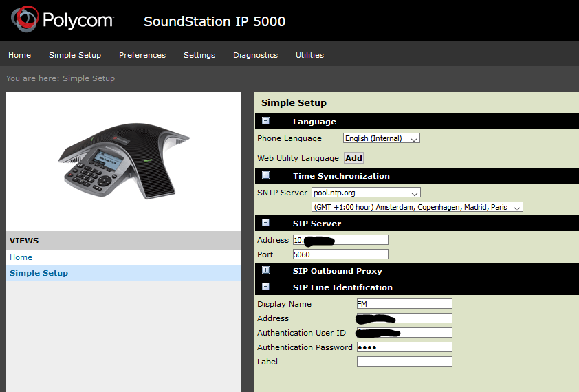
Task: Click the Label input field
Action: tap(404, 361)
